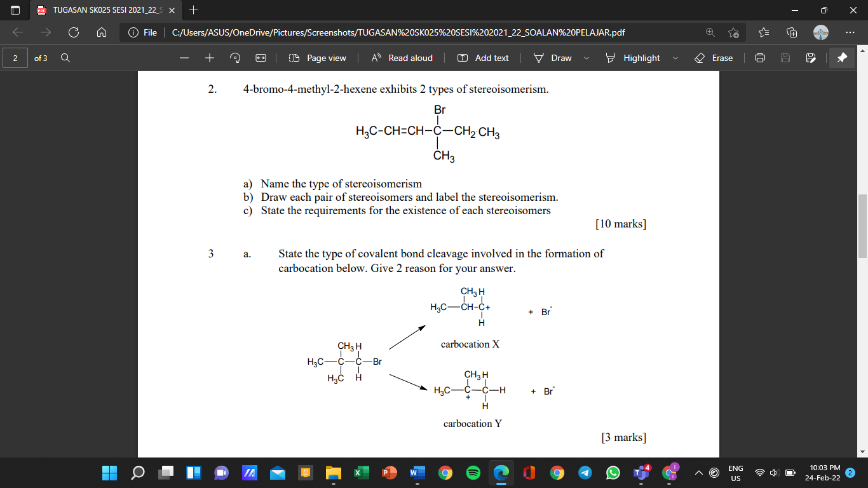
Task: Click the PDF page number field
Action: coord(15,58)
